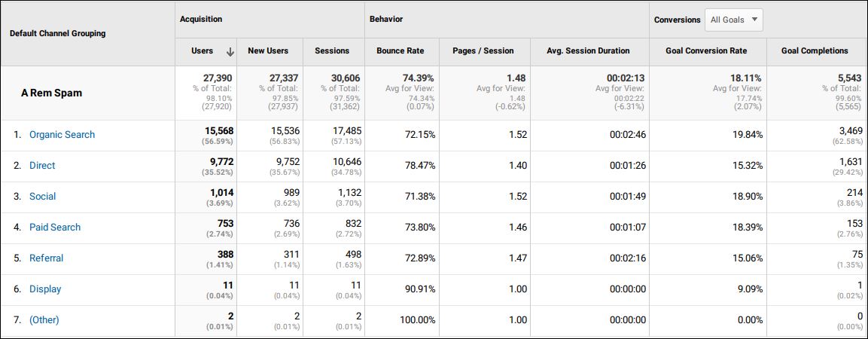Open the Display channel link
The image size is (868, 339).
(x=45, y=289)
